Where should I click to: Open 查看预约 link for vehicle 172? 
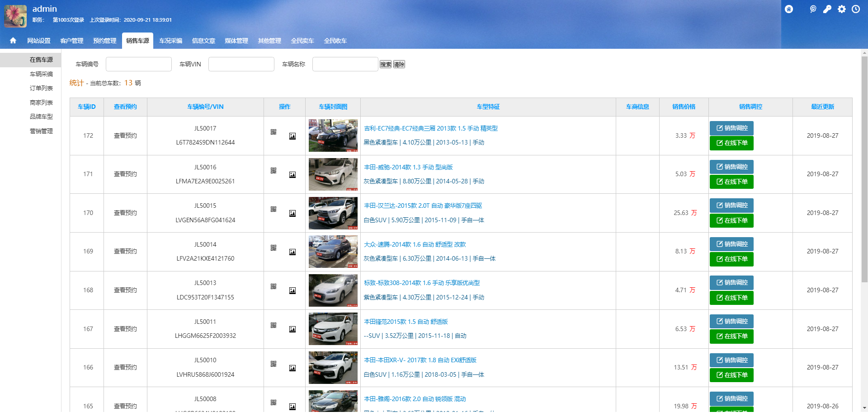click(125, 136)
